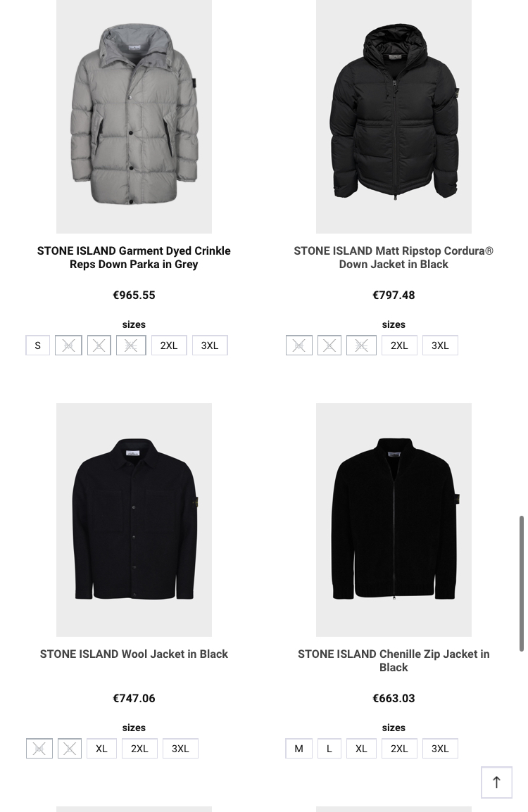528x812 pixels.
Task: Select 3XL size for Wool Jacket
Action: click(x=180, y=748)
